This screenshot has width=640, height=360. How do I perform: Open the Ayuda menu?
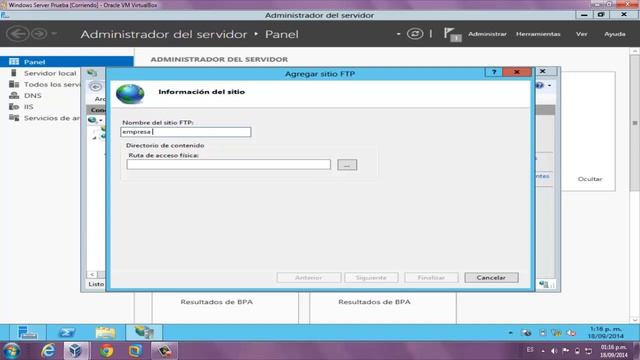[614, 34]
